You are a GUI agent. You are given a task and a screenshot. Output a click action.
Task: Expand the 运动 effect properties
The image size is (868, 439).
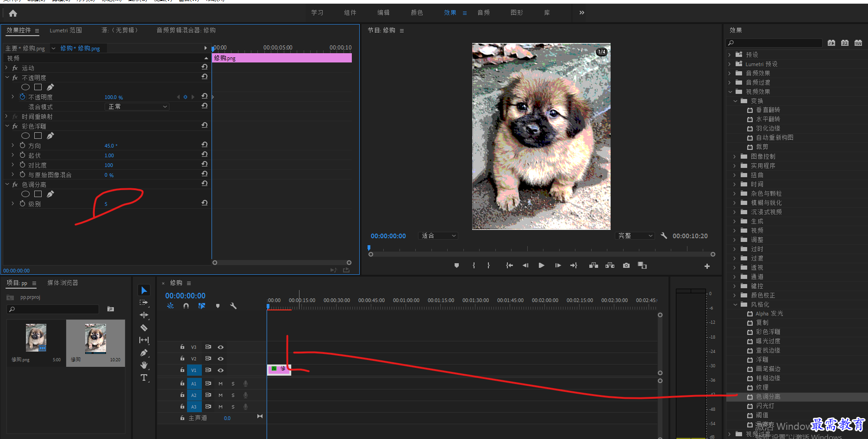click(x=6, y=68)
